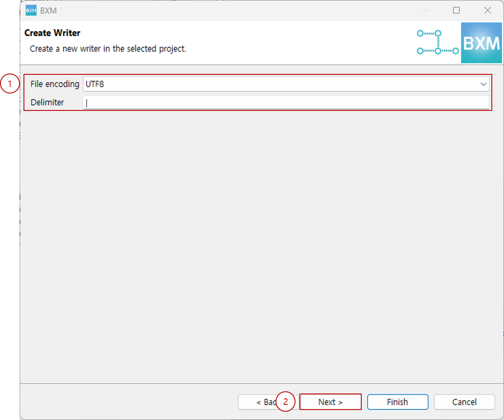Click the large BXM logo in header
Screen dimensions: 504x420
pyautogui.click(x=481, y=43)
